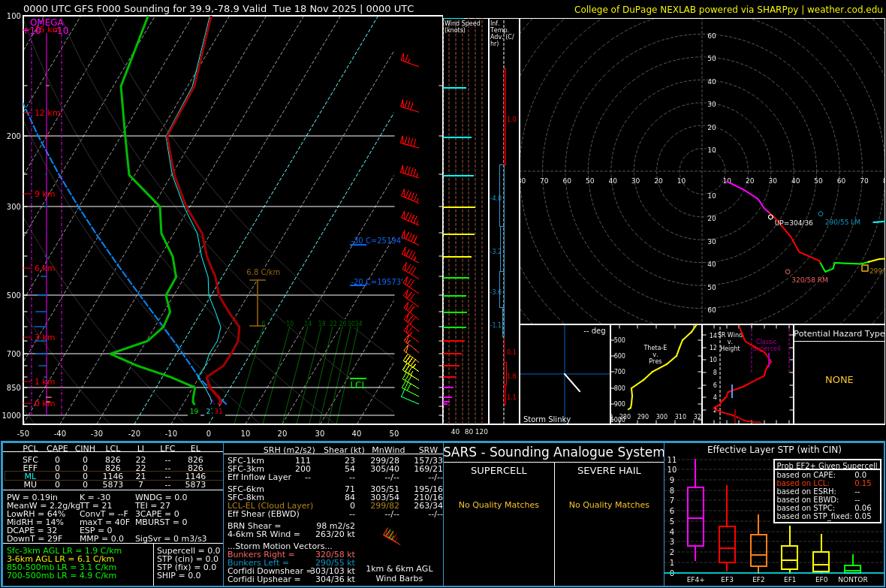Screen dimensions: 886x588
Task: Click the Bunkers Right = 320/58 kt line
Action: pyautogui.click(x=291, y=555)
